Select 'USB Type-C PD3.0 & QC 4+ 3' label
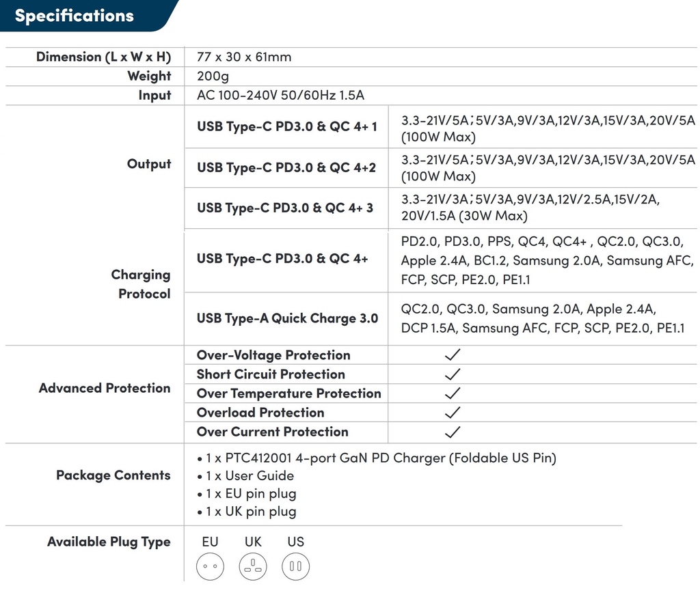The image size is (700, 597). (x=285, y=208)
